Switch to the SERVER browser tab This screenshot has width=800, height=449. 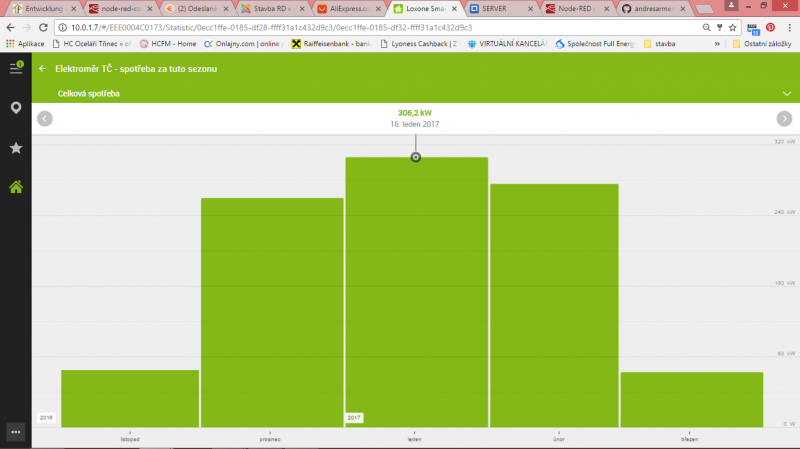click(x=493, y=8)
